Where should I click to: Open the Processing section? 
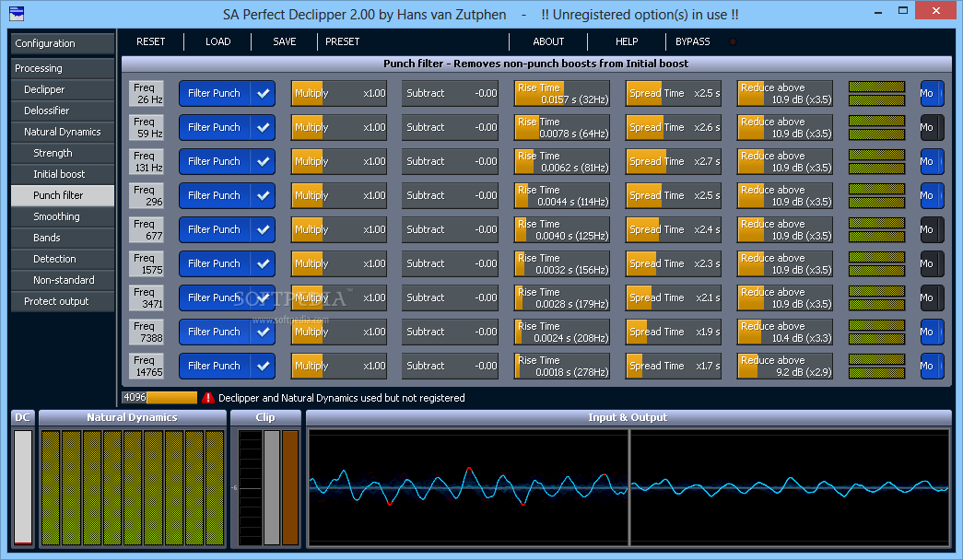tap(63, 68)
